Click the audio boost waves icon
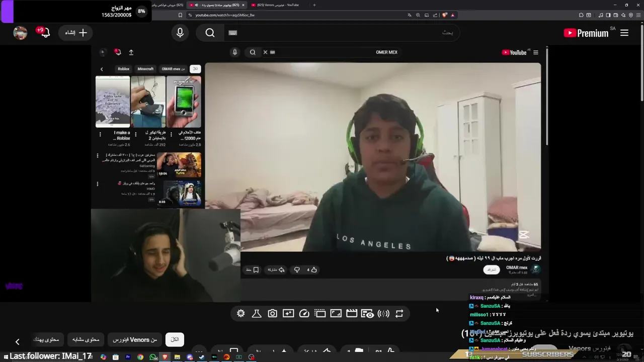Viewport: 644px width, 362px height. tap(383, 313)
